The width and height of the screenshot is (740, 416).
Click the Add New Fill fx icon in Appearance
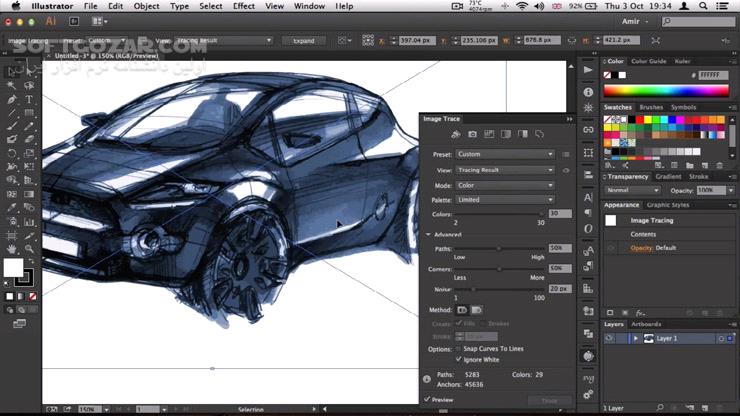(x=640, y=313)
